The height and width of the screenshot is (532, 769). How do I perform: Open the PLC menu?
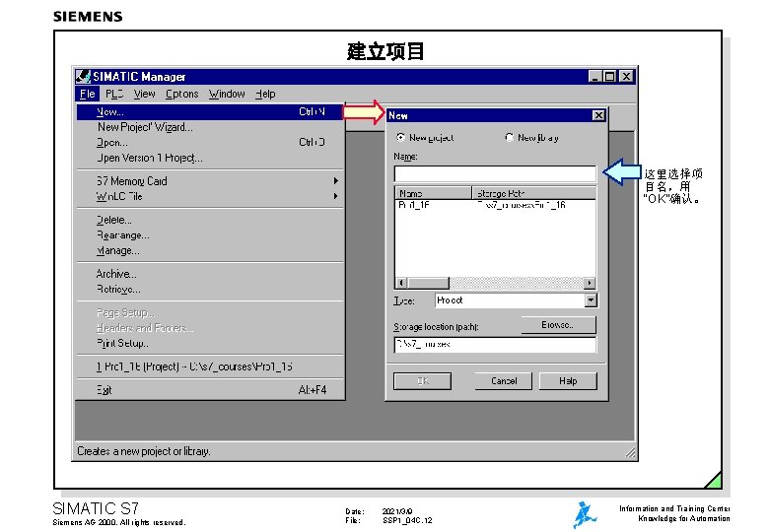[x=114, y=94]
